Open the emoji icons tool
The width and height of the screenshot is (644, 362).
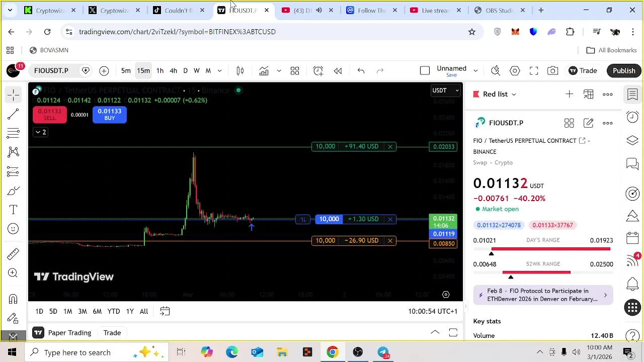coord(14,229)
